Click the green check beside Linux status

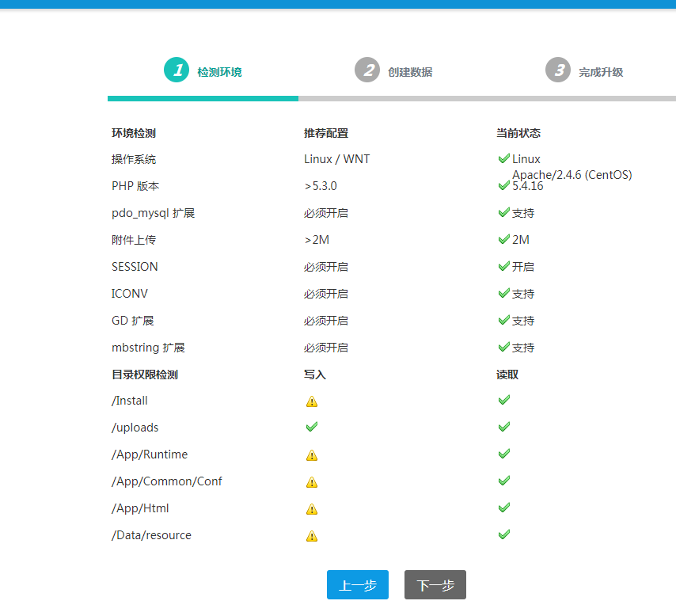(x=503, y=158)
